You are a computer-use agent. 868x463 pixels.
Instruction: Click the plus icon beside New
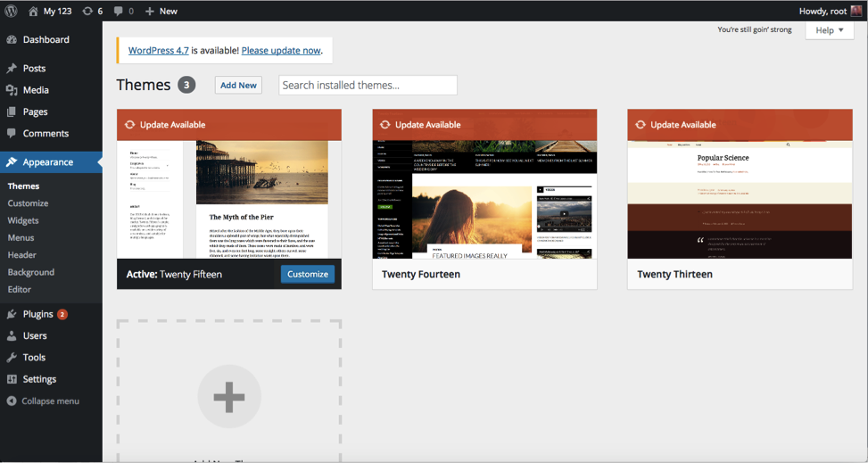(x=150, y=11)
